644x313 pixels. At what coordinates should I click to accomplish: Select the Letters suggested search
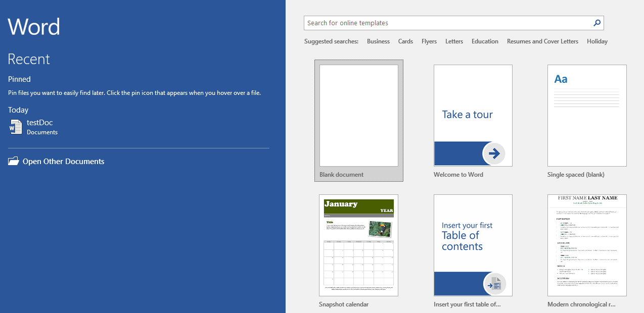coord(454,41)
